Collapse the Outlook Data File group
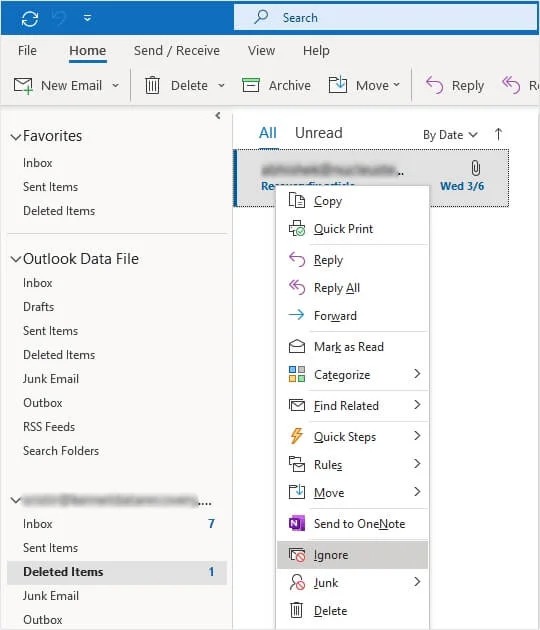 (16, 260)
